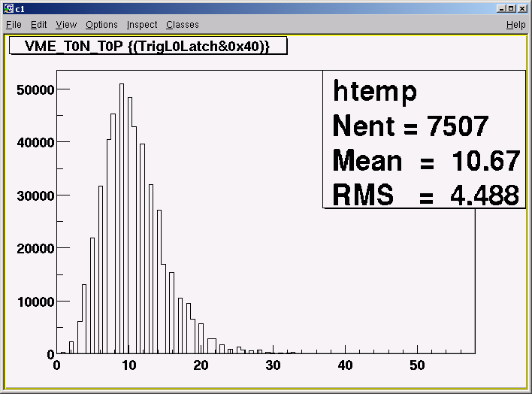This screenshot has height=394, width=532.
Task: Close the c1 canvas window
Action: [522, 8]
